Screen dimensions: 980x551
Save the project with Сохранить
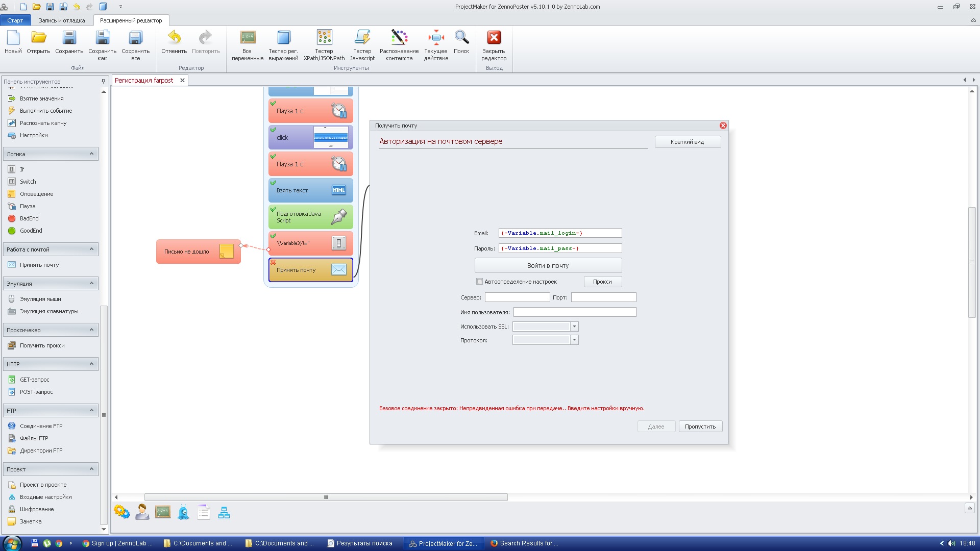69,42
